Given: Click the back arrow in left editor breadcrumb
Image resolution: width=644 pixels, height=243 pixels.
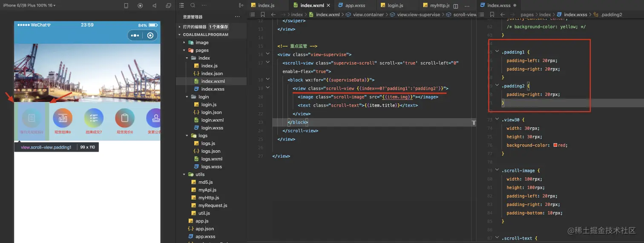Looking at the screenshot, I should pos(273,14).
